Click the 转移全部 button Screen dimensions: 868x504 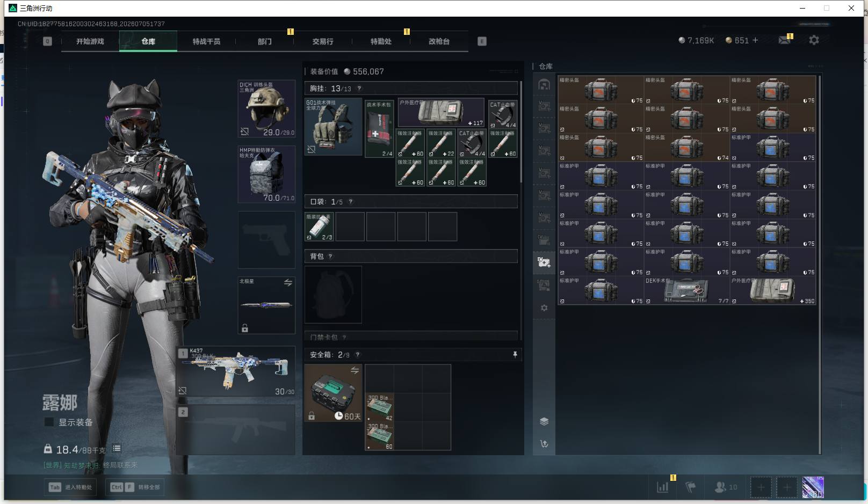coord(135,487)
